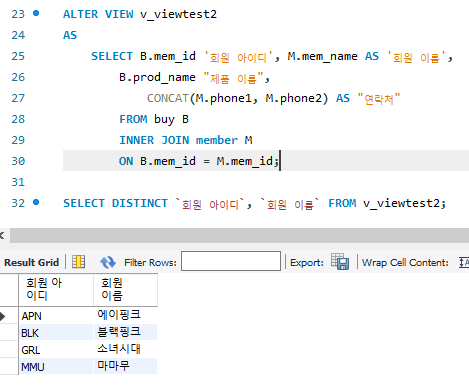Image resolution: width=469 pixels, height=385 pixels.
Task: Click FROM buy B on line 28
Action: (154, 119)
